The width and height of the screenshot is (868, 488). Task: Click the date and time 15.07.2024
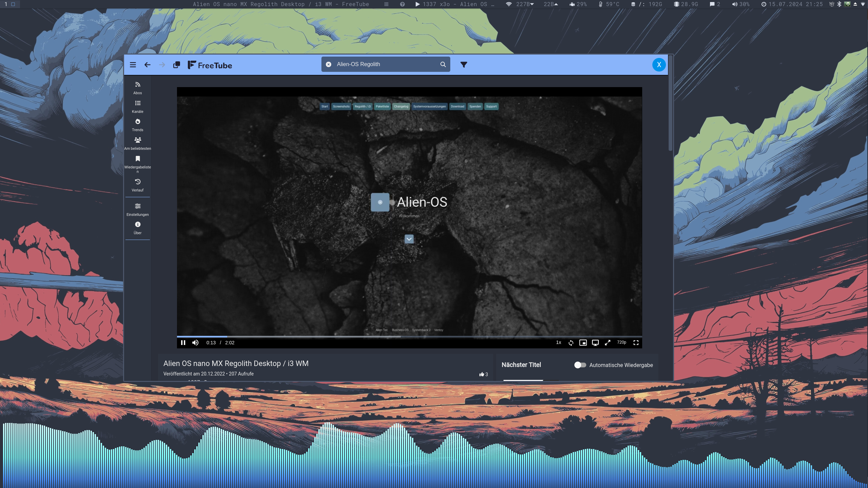tap(792, 4)
